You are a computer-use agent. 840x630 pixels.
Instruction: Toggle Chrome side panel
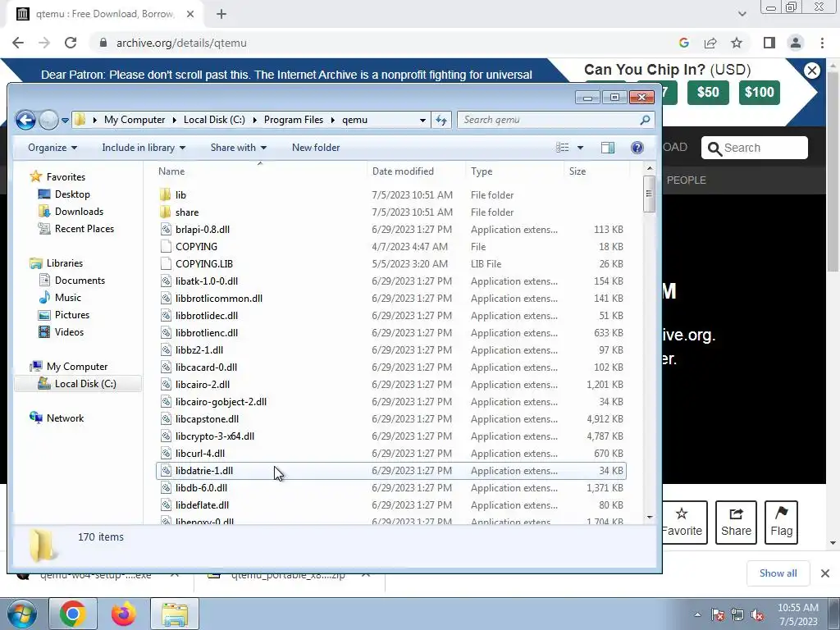coord(769,43)
